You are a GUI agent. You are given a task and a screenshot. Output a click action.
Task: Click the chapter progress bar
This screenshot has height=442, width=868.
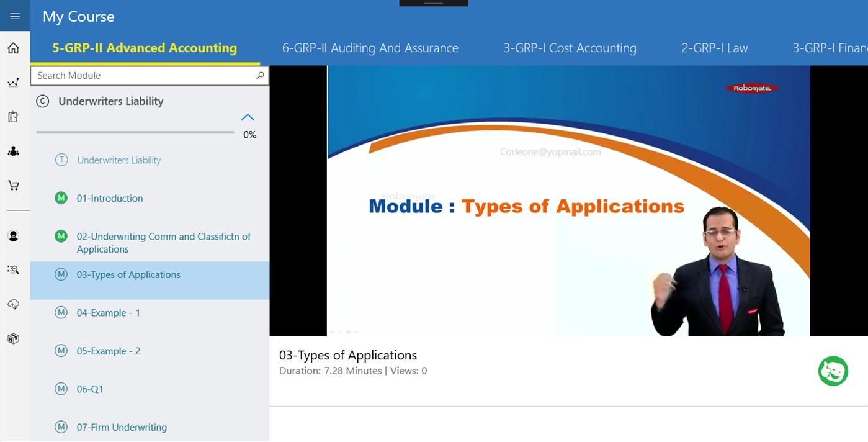click(x=135, y=132)
